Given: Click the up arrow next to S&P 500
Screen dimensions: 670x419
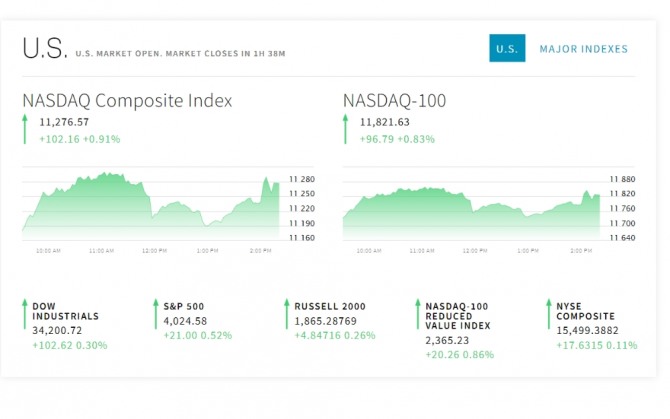Looking at the screenshot, I should [156, 314].
